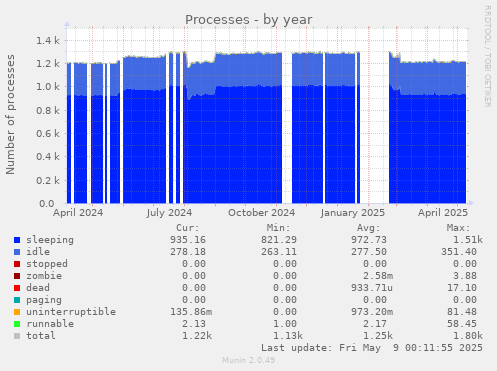Click the paging legend color swatch

17,300
